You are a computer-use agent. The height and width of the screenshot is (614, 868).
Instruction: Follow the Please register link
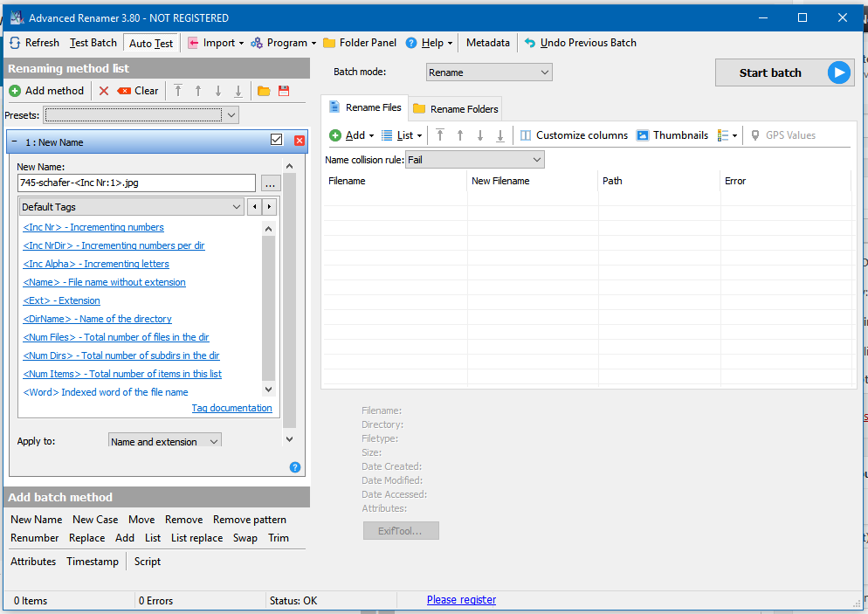(461, 600)
